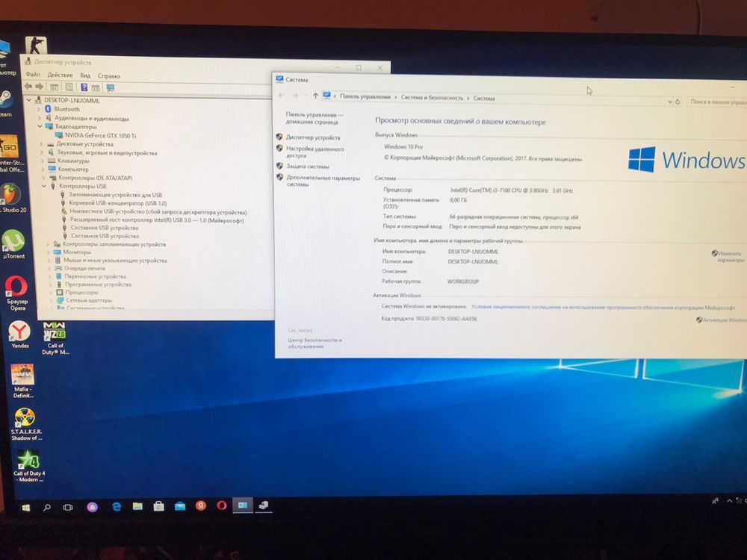The height and width of the screenshot is (560, 747).
Task: Open the purple Alice assistant taskbar icon
Action: (93, 507)
